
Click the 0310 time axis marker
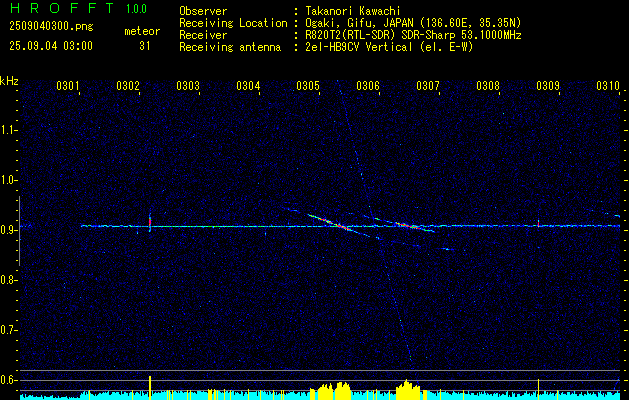pyautogui.click(x=608, y=86)
